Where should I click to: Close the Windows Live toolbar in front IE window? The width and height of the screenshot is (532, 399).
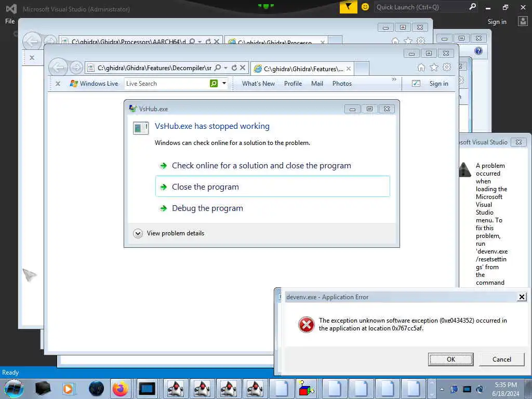(58, 84)
